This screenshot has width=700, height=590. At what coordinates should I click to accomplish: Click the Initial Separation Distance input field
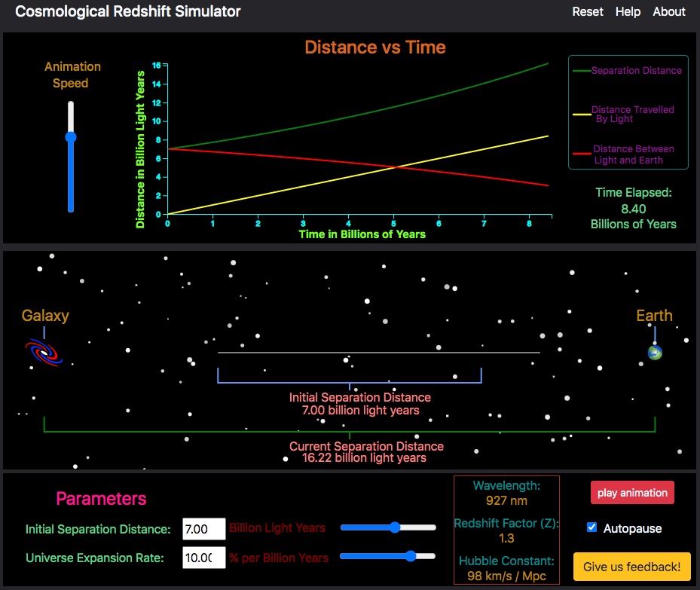[x=203, y=528]
